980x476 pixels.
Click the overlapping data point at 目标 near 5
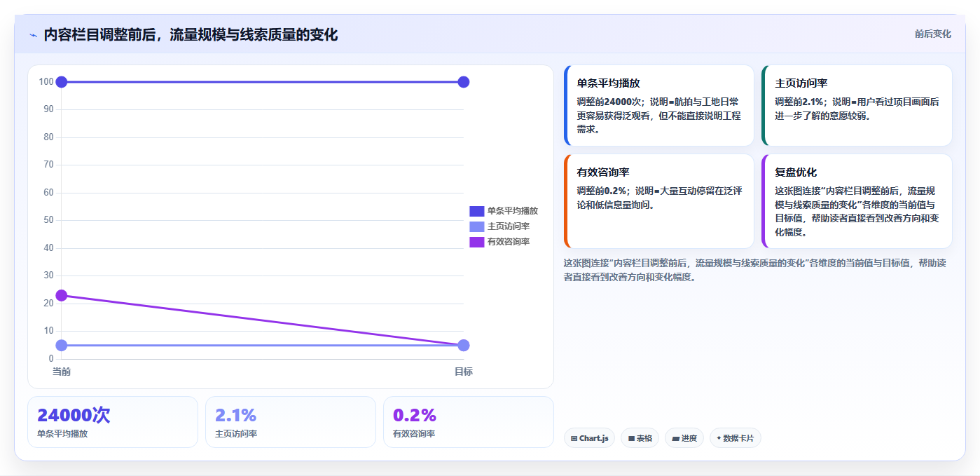click(463, 345)
